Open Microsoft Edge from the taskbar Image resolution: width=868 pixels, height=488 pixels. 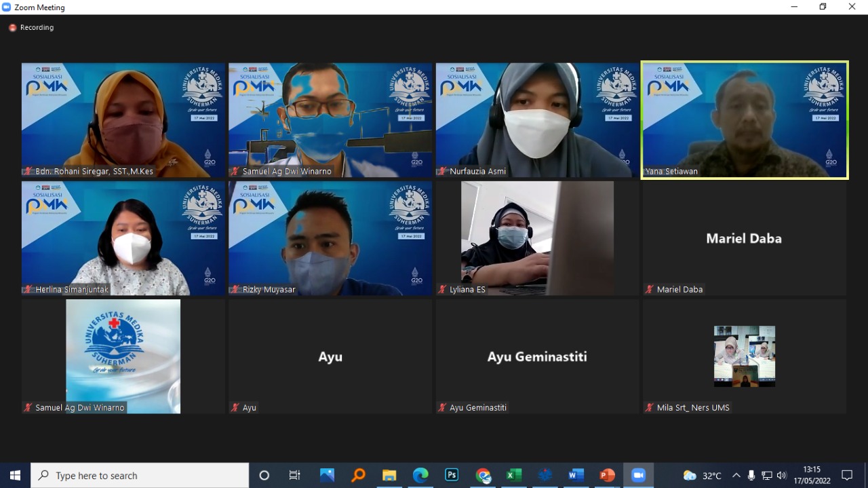[420, 475]
